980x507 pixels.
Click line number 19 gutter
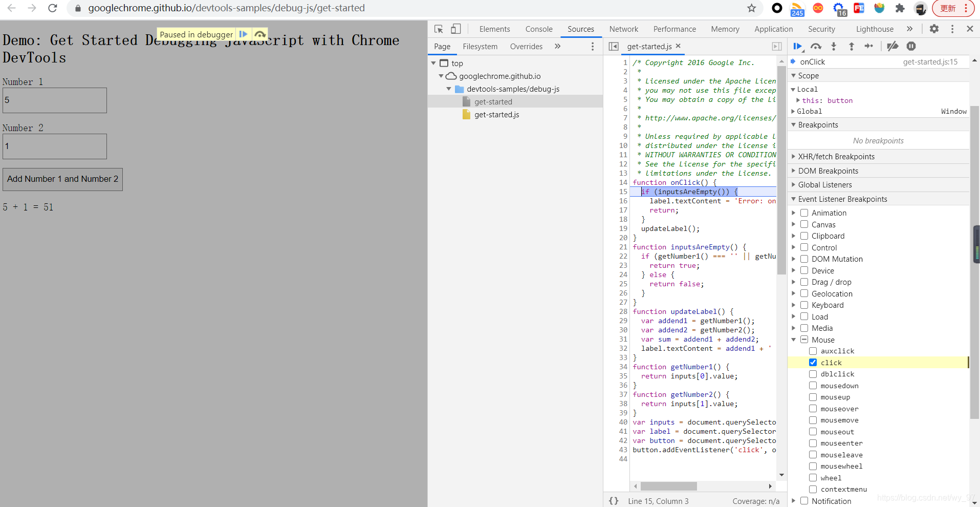623,228
